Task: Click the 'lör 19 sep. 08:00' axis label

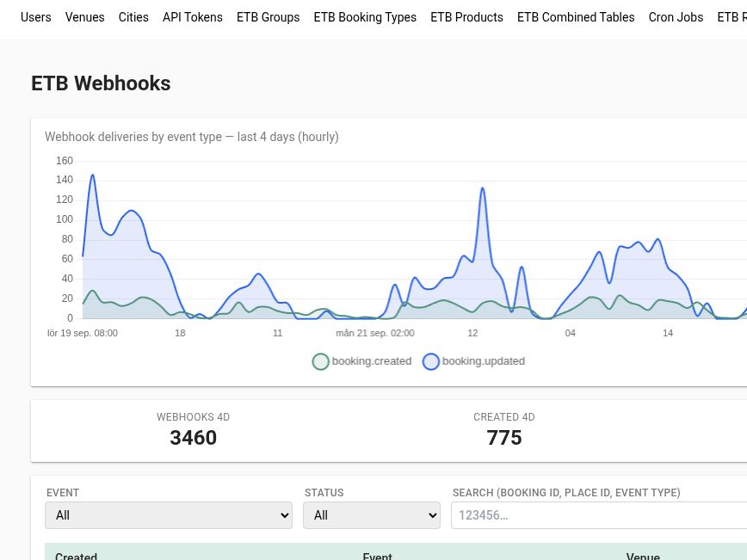Action: pos(83,334)
